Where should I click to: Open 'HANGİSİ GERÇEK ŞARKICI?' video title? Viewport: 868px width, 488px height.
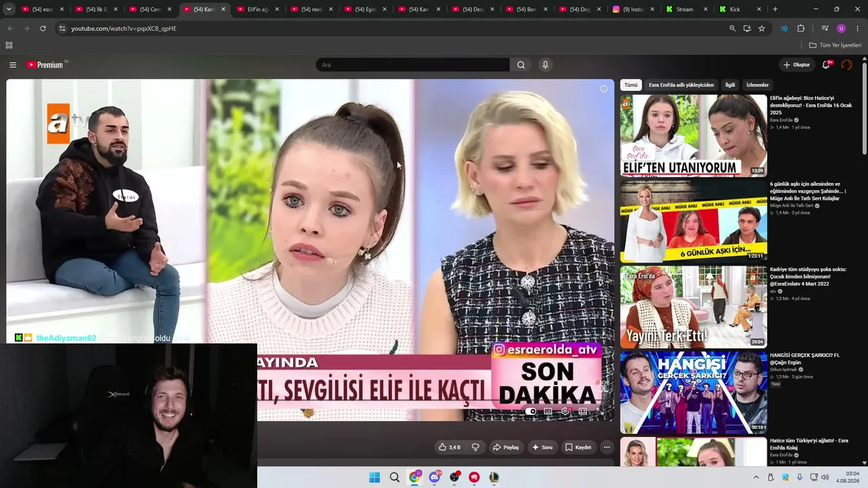806,359
